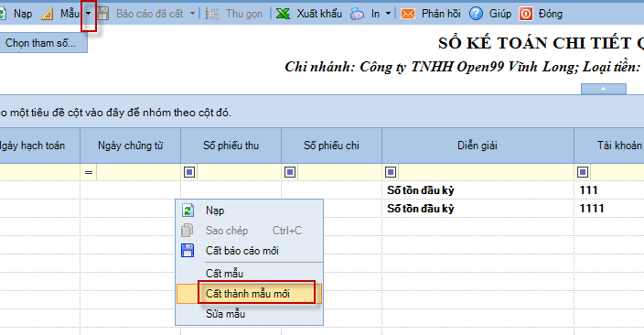Click Ngày chứng từ filter input field
This screenshot has height=335, width=644.
coord(138,172)
